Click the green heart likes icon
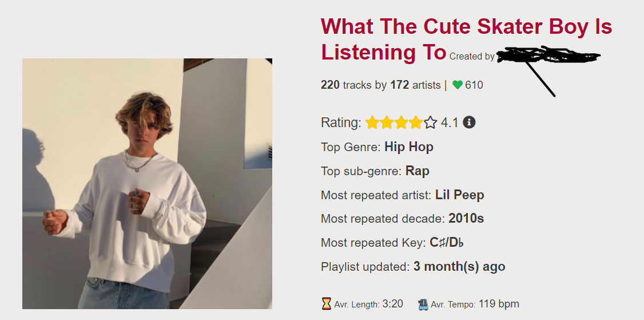The height and width of the screenshot is (320, 644). coord(458,85)
